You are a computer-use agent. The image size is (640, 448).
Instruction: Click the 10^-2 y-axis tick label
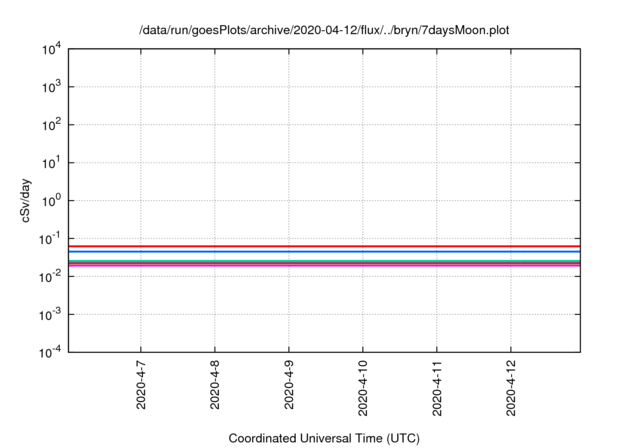[50, 277]
